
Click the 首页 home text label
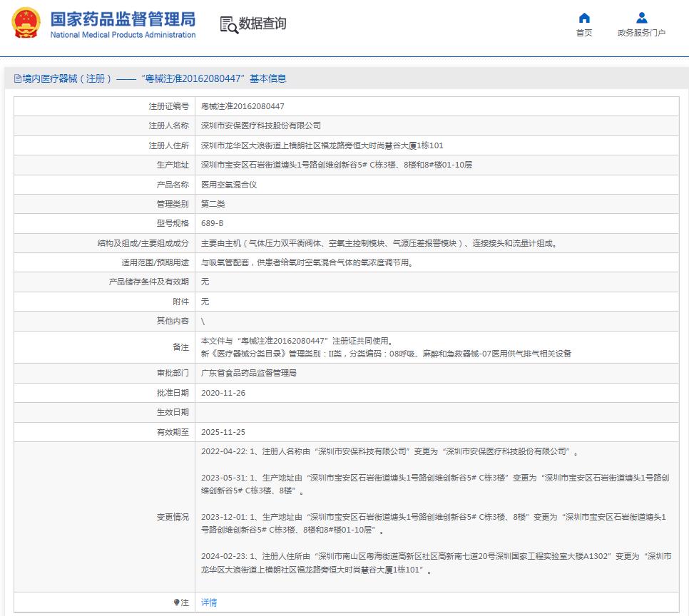click(x=584, y=33)
